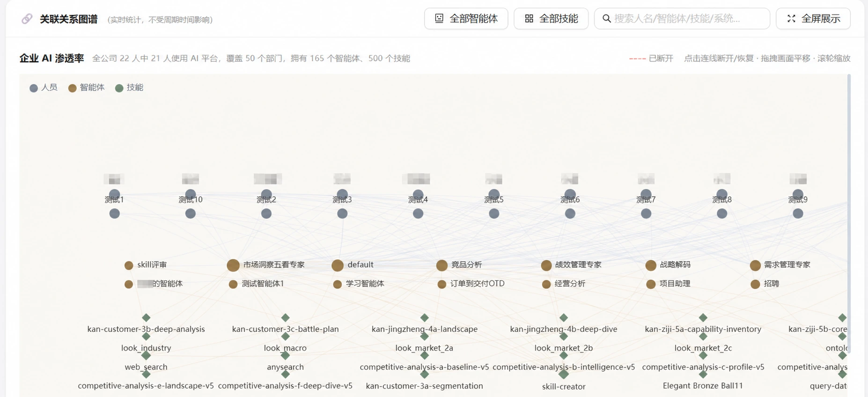
Task: Click the kan-ziji-5a-capability-inventory skill diamond
Action: [703, 317]
